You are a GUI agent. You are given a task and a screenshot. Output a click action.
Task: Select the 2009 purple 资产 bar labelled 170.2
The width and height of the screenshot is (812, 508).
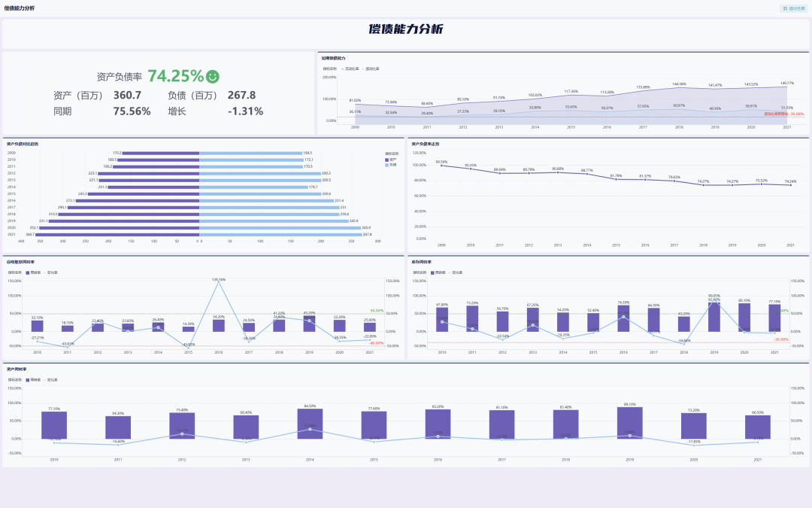[161, 153]
